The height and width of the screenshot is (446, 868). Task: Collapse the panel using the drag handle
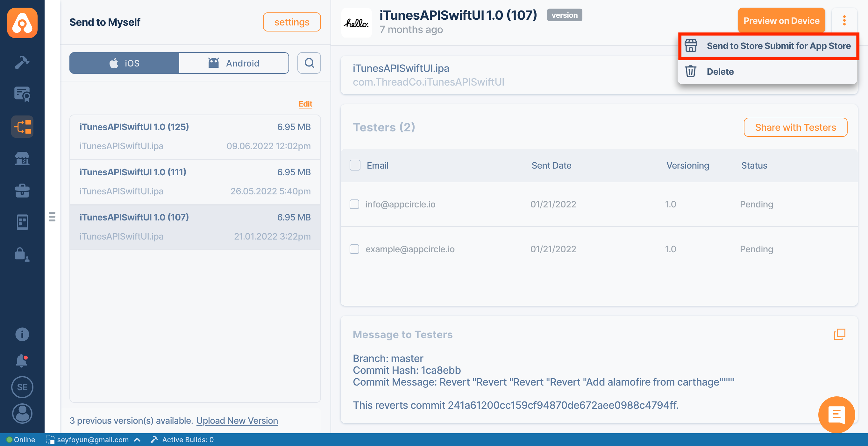pos(52,216)
